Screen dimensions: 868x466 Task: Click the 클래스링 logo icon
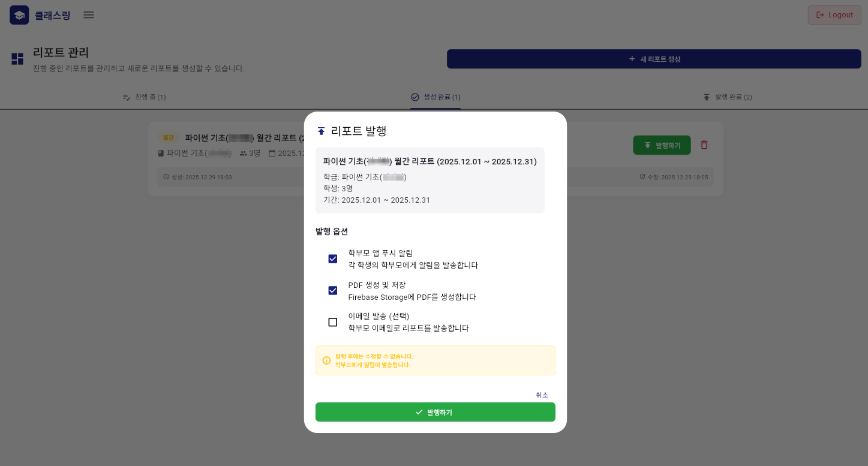pyautogui.click(x=19, y=14)
